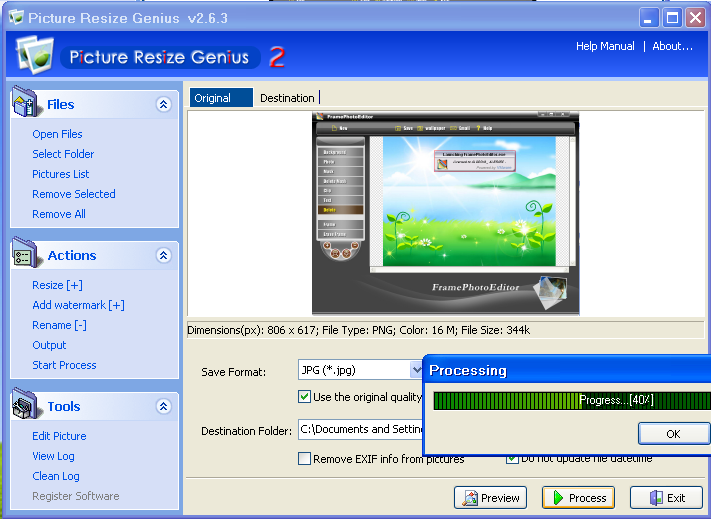The image size is (711, 519).
Task: Switch to the Destination tab
Action: tap(287, 98)
